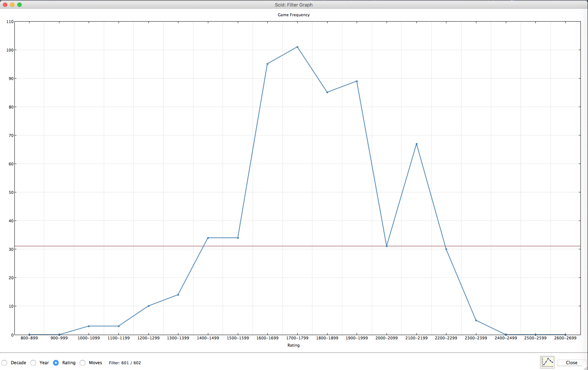The image size is (588, 370).
Task: Click the data point at 1600-1699
Action: pyautogui.click(x=267, y=64)
